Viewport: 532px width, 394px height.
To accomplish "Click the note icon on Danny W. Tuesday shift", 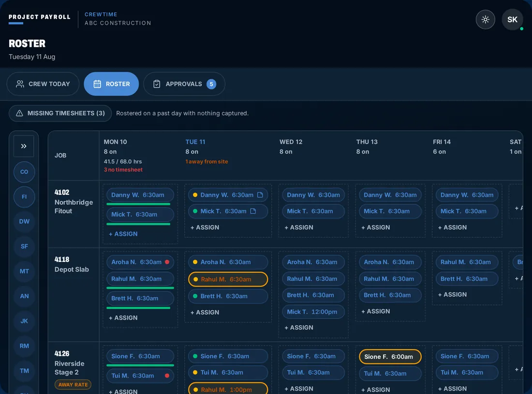I will [260, 195].
